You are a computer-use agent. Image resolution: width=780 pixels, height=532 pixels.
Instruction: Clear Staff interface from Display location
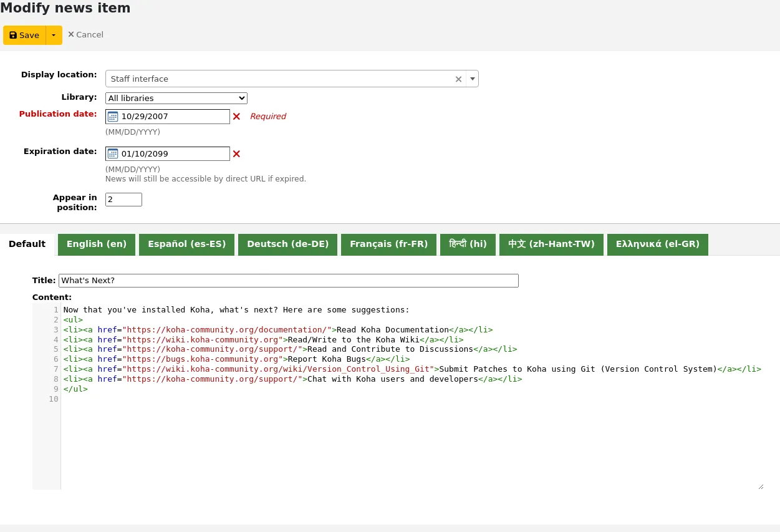pos(458,79)
